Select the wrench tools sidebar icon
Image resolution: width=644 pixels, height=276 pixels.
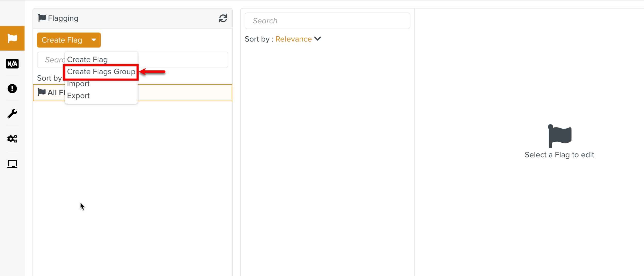[12, 113]
